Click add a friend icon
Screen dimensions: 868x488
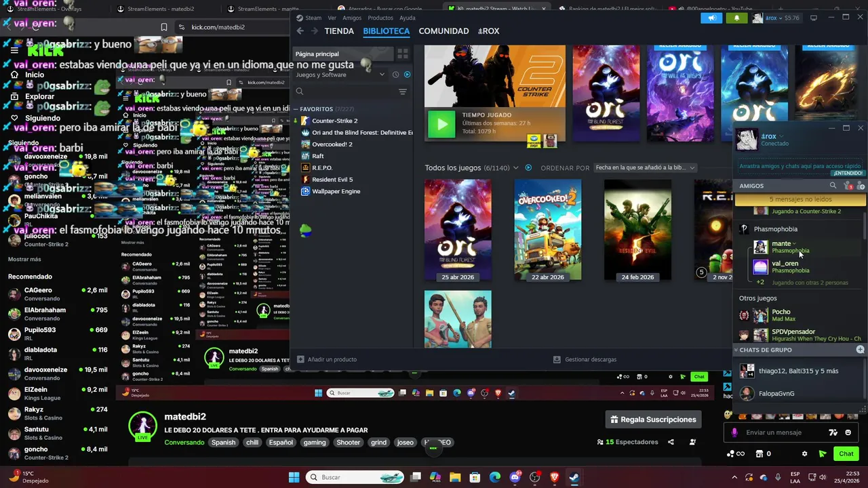(x=861, y=185)
